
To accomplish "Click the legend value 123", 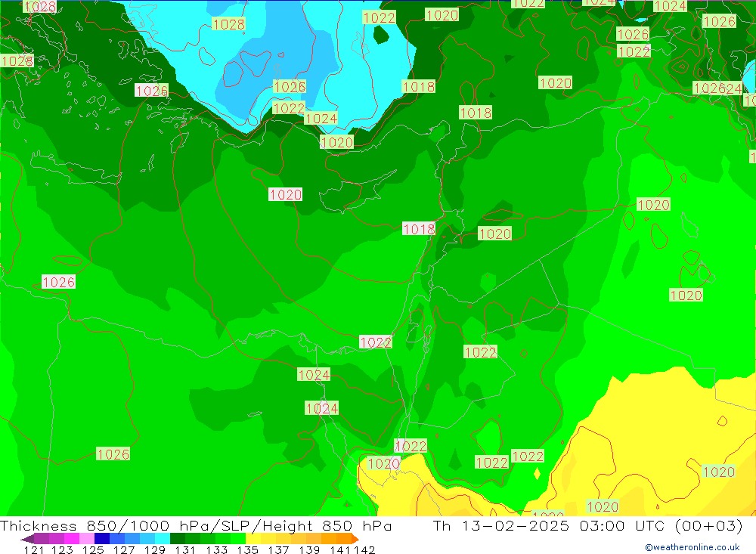I will (62, 549).
